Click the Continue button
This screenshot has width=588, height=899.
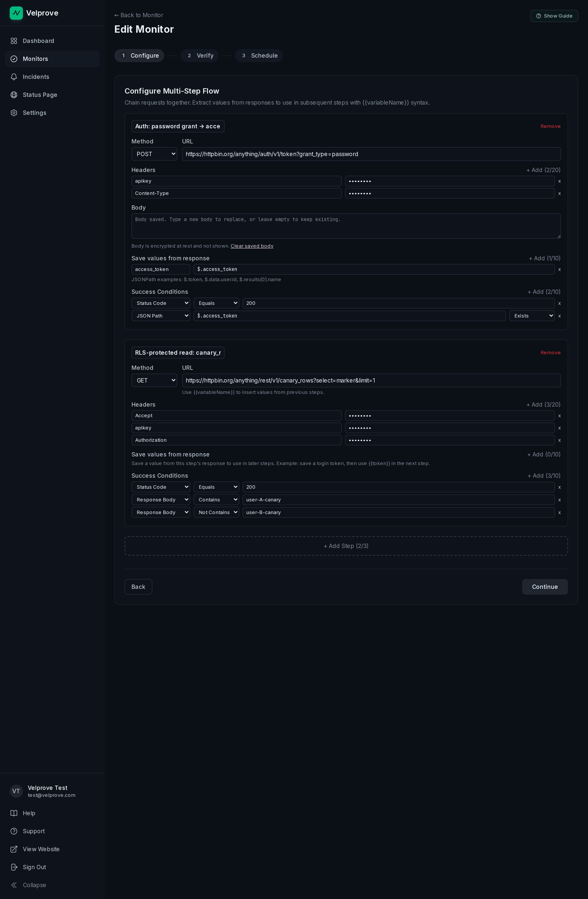coord(545,587)
